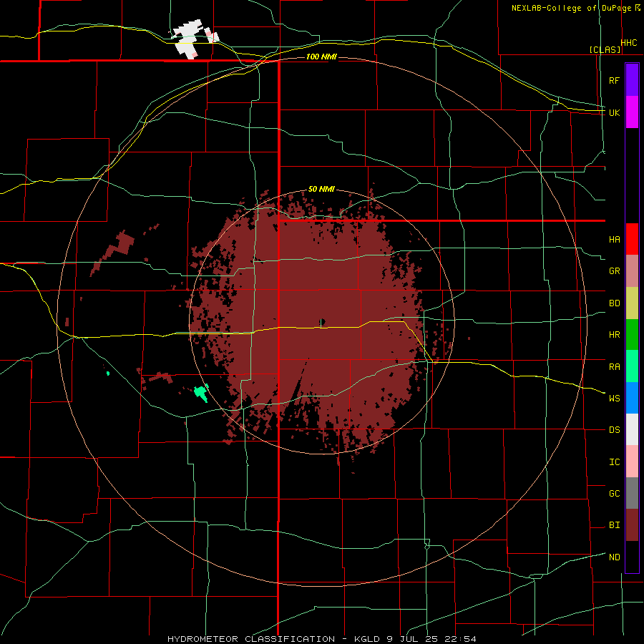The height and width of the screenshot is (644, 644).
Task: Click the GR legend label
Action: pos(614,271)
